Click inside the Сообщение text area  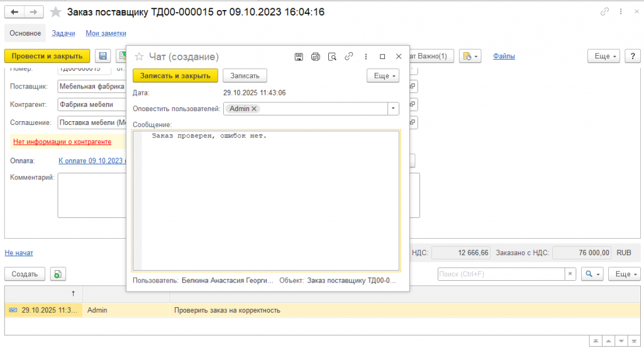point(266,200)
